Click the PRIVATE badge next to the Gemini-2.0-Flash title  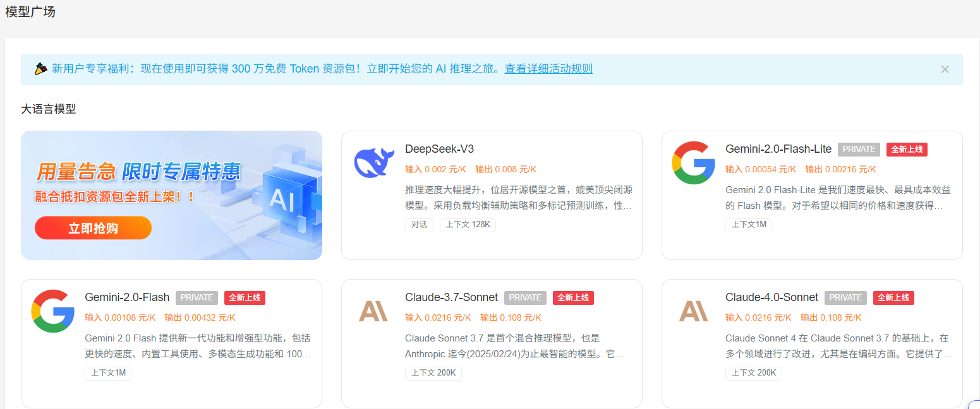tap(197, 298)
